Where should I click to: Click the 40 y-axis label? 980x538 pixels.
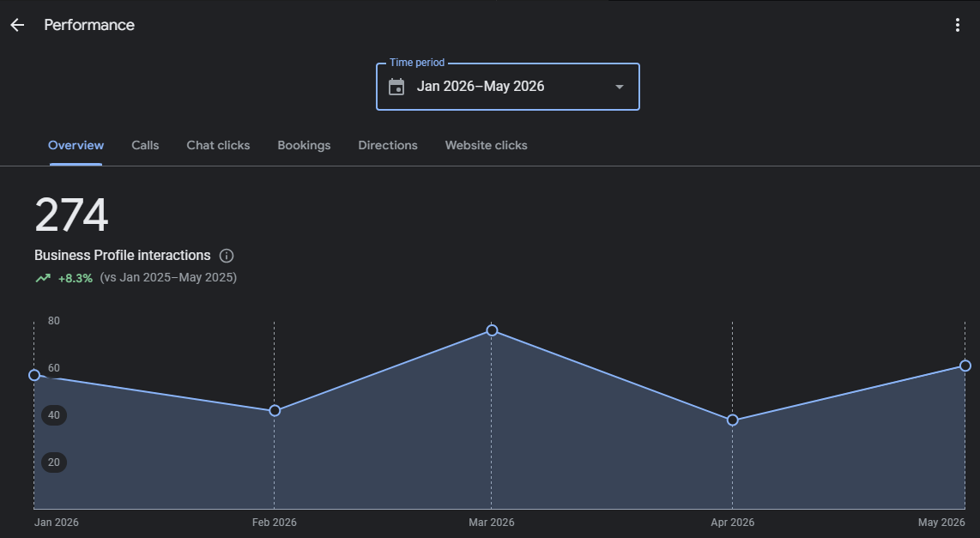pyautogui.click(x=54, y=415)
